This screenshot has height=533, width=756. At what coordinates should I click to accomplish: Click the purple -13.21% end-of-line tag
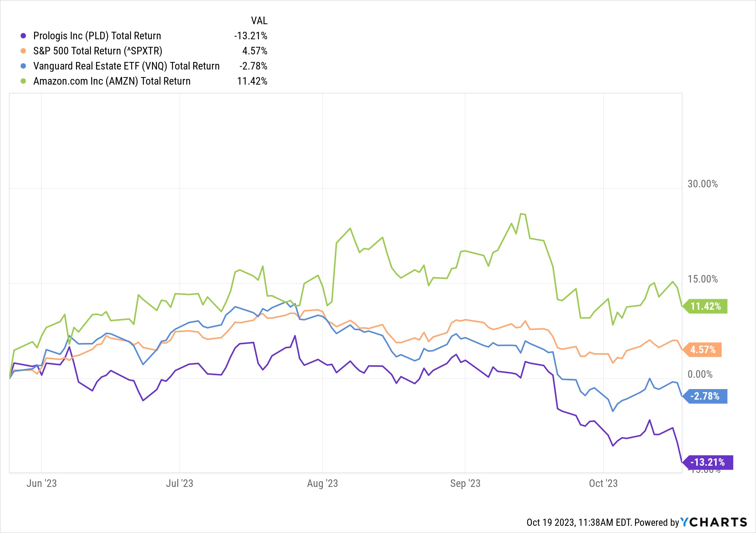pyautogui.click(x=708, y=462)
